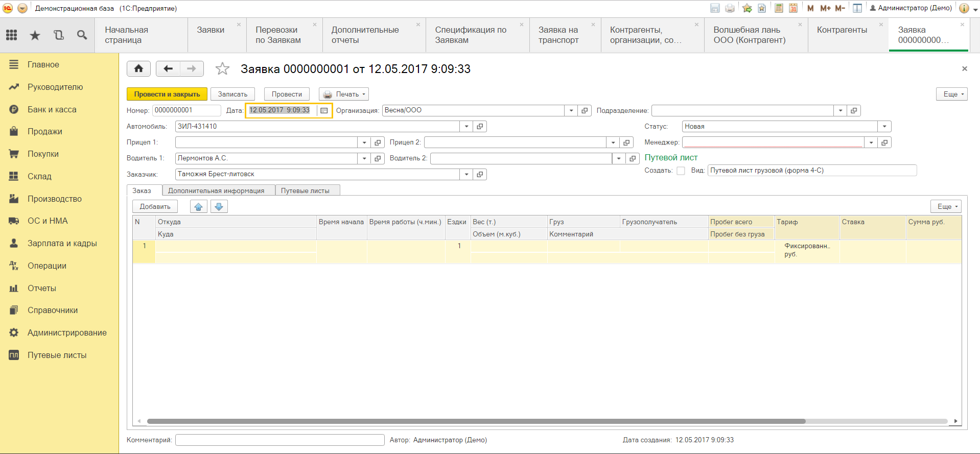Viewport: 980px width, 454px height.
Task: Move row down with blue down arrow
Action: pyautogui.click(x=219, y=206)
